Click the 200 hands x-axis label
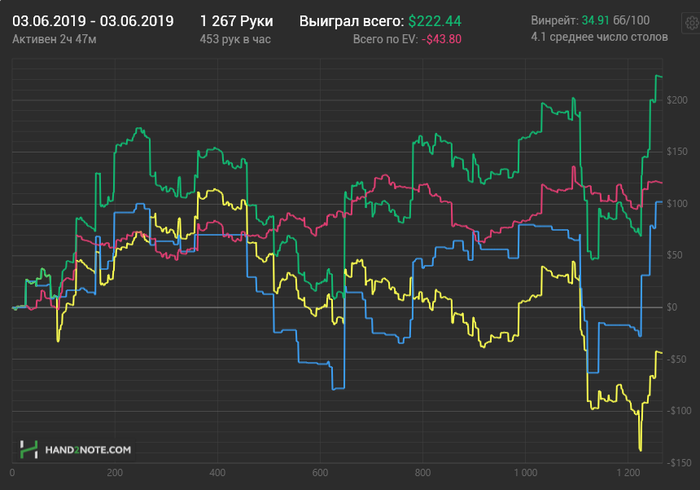 115,473
